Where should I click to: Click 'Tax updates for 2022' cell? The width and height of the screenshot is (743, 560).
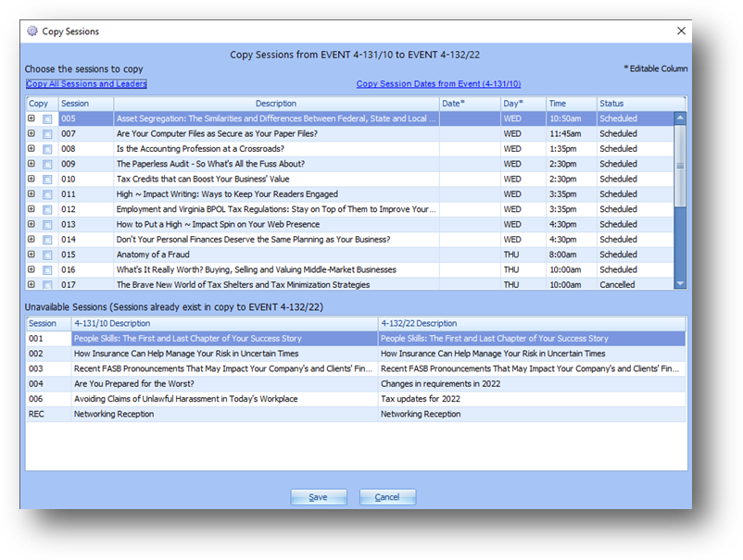[532, 399]
